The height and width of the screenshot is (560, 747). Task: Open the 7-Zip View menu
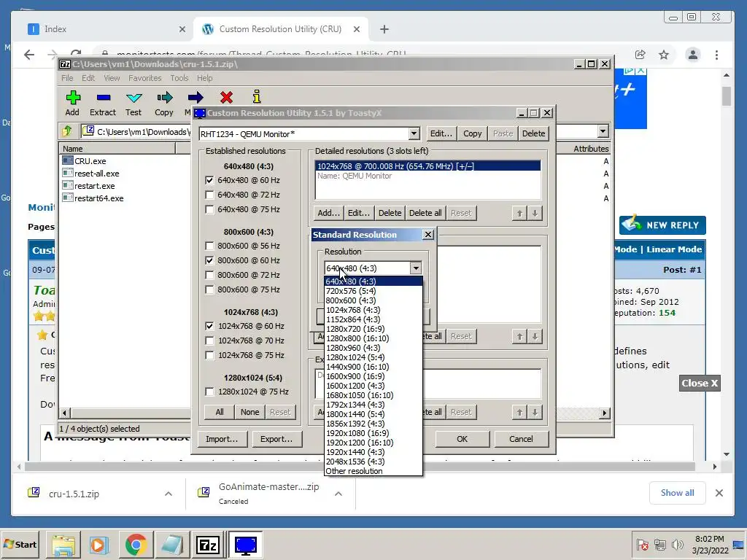point(112,78)
